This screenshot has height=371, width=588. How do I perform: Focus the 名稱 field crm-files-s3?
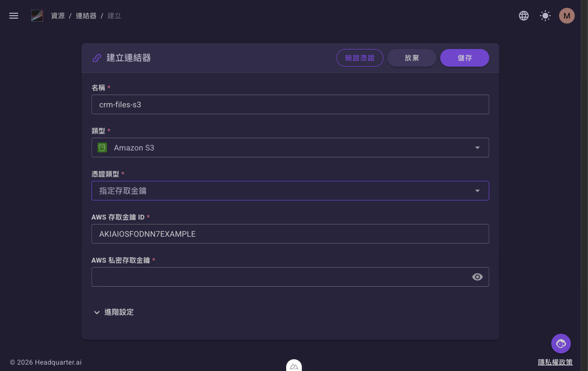(290, 104)
